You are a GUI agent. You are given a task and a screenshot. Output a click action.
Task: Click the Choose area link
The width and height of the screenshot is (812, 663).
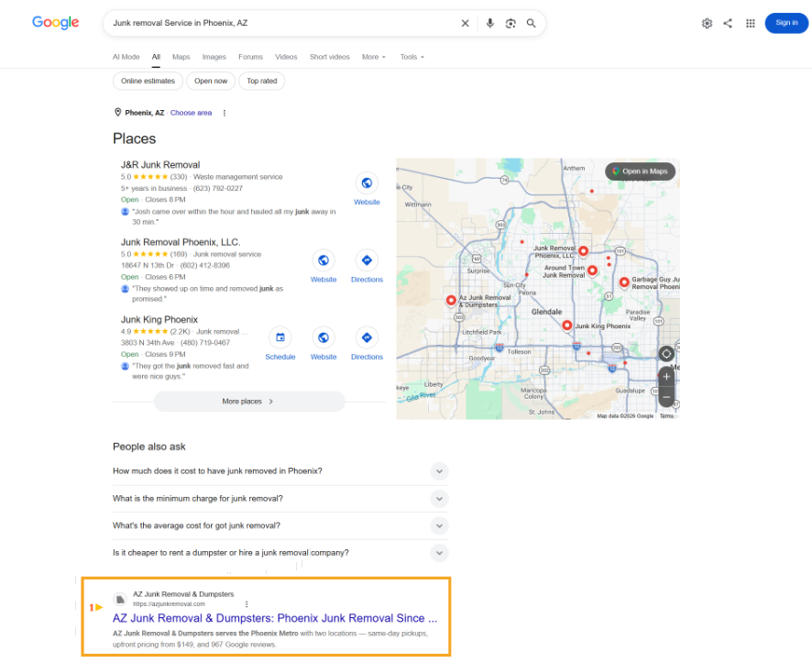click(192, 113)
